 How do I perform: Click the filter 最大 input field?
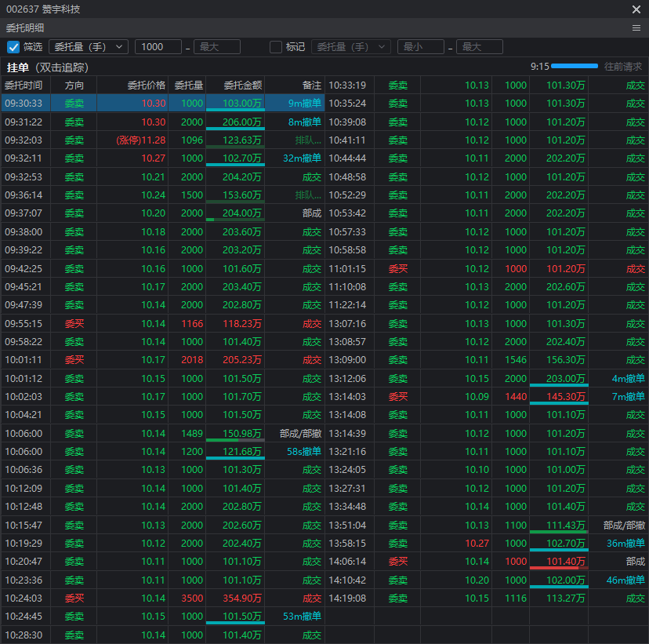point(216,47)
